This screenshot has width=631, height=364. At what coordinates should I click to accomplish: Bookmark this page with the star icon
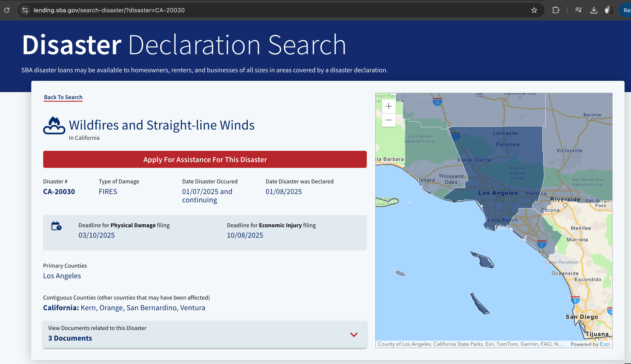[x=534, y=10]
